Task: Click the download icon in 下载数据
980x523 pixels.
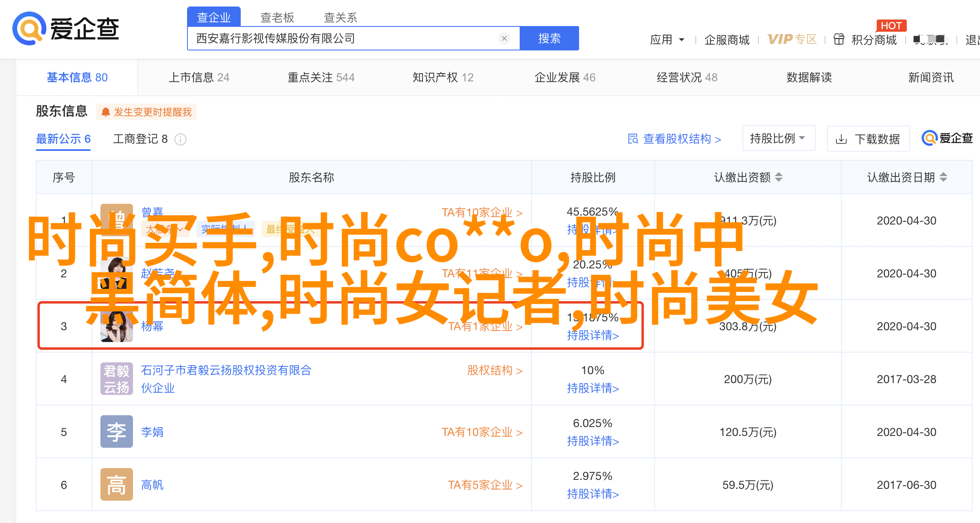Action: (841, 139)
